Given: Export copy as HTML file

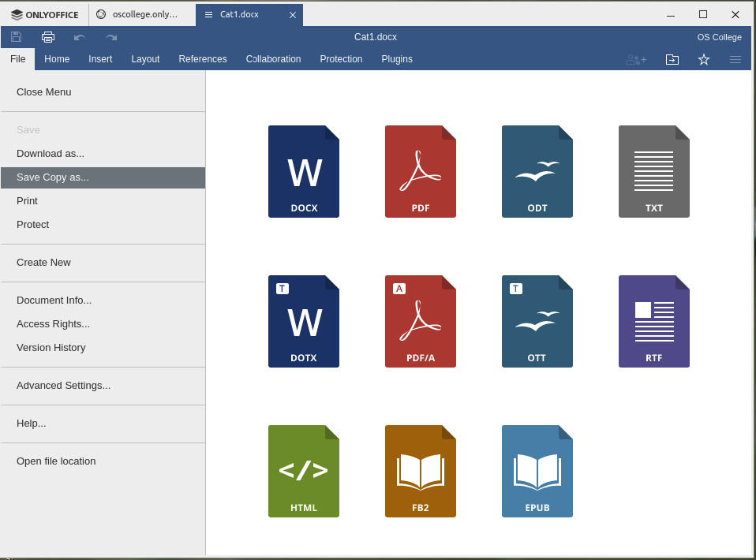Looking at the screenshot, I should [x=304, y=471].
